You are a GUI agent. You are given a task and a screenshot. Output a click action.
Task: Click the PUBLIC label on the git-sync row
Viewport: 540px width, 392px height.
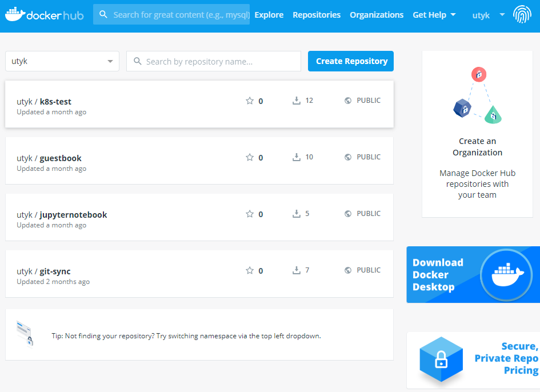(369, 270)
